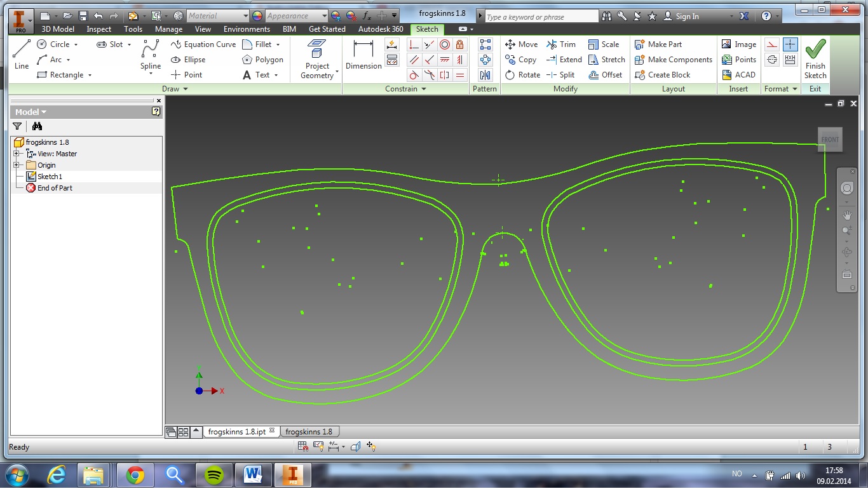The height and width of the screenshot is (503, 868).
Task: Choose the Polygon tool
Action: click(262, 60)
